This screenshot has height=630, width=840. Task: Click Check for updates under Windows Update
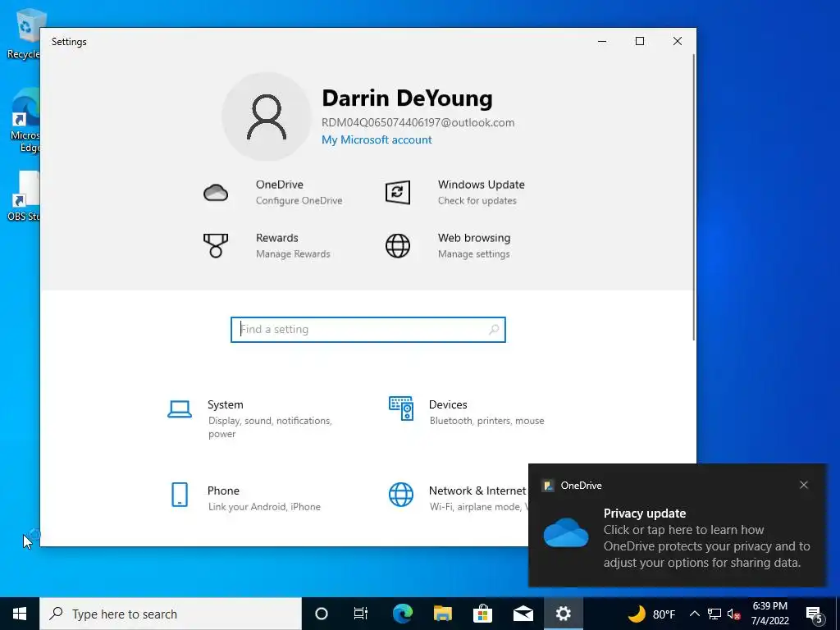click(477, 200)
